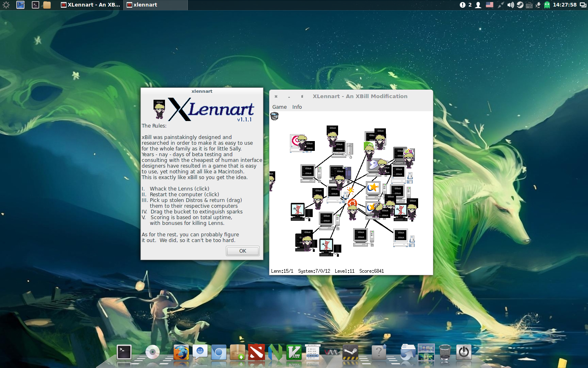The image size is (588, 368).
Task: Open the network connection plug indicator
Action: click(501, 5)
